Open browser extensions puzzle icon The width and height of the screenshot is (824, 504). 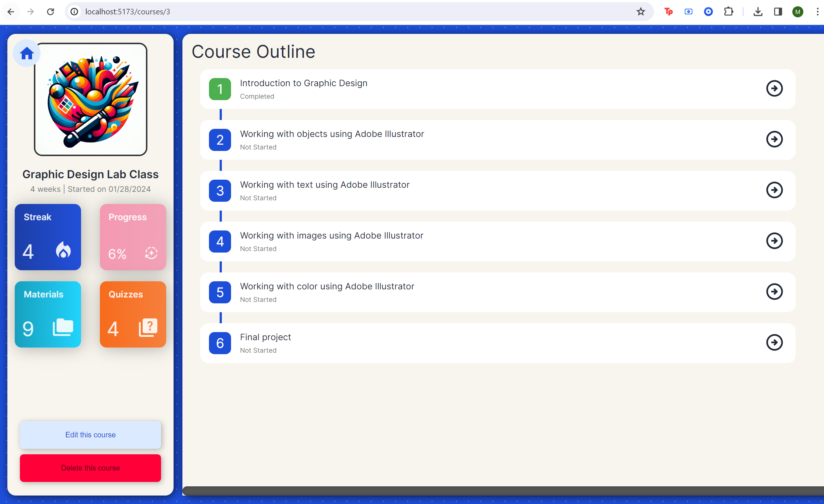click(x=728, y=12)
